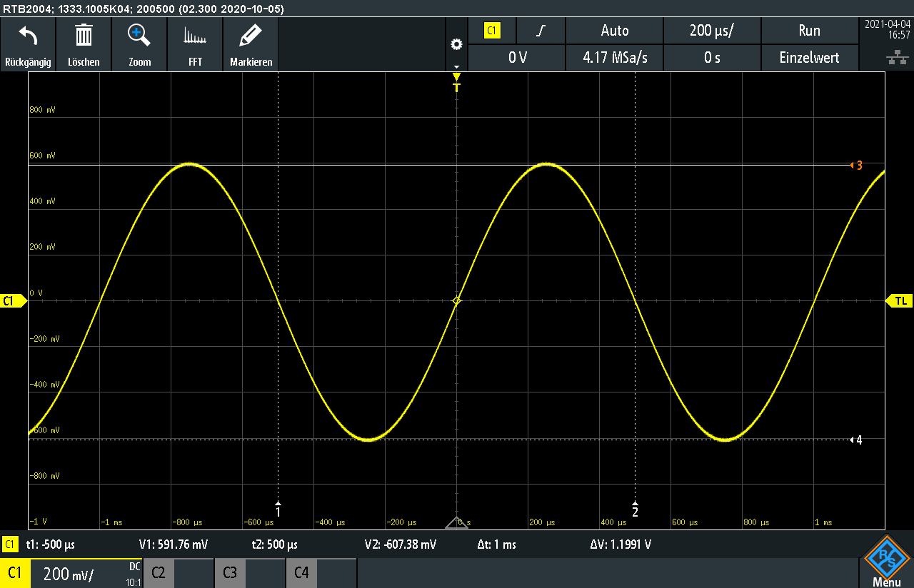Open the C1 200 mV/ channel settings
Screen dimensions: 914x588
71,573
